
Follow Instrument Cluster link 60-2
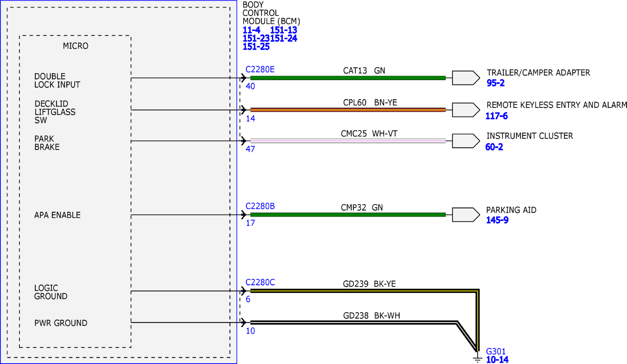pyautogui.click(x=494, y=147)
